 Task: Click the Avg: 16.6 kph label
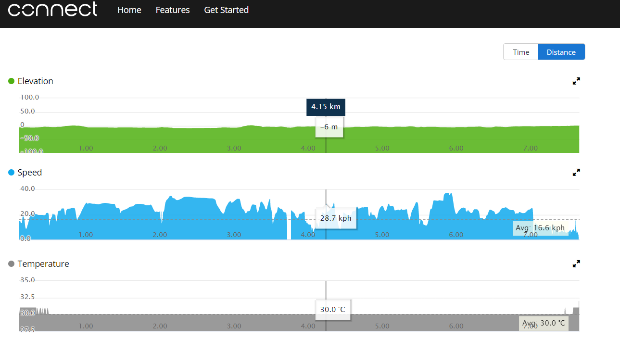540,228
